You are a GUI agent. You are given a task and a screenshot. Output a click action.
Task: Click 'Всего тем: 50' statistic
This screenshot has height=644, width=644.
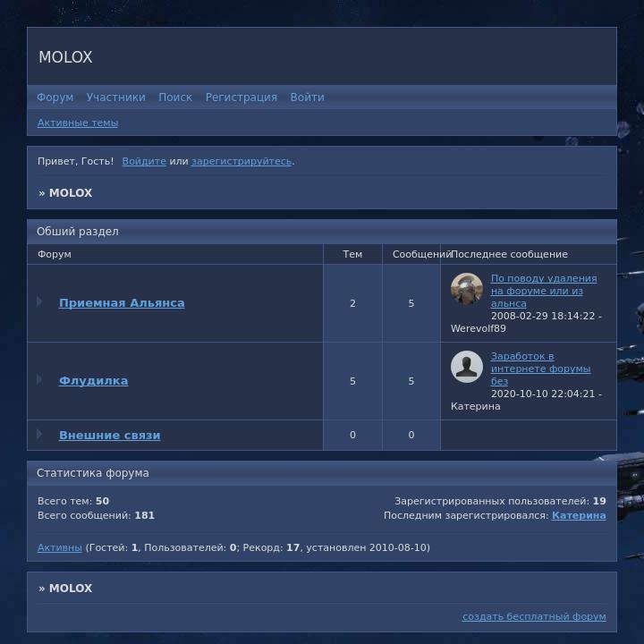[73, 501]
